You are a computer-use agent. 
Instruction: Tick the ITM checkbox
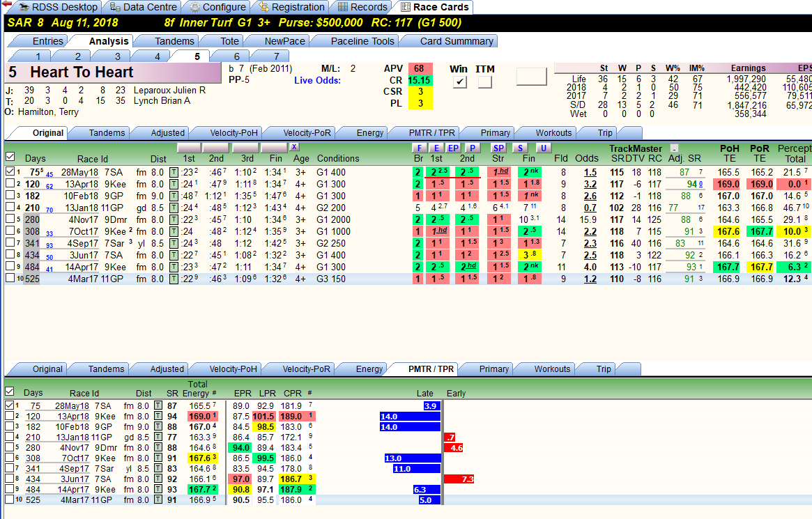pyautogui.click(x=484, y=82)
